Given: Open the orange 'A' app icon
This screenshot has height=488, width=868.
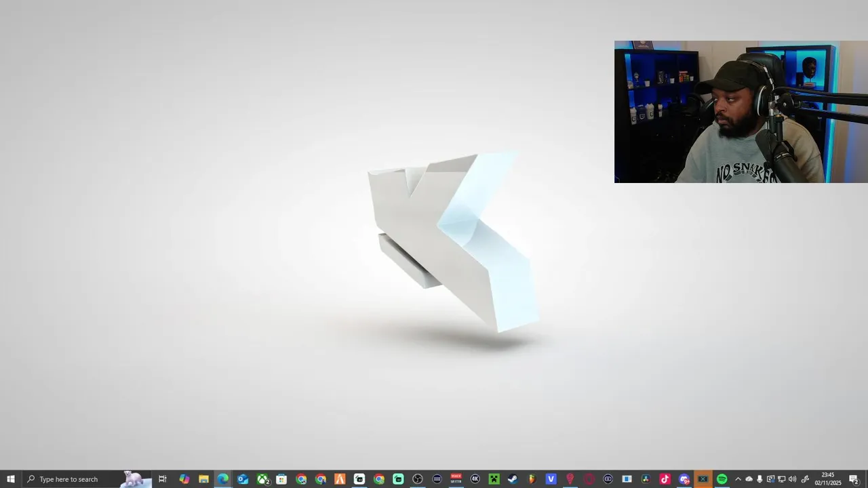Looking at the screenshot, I should tap(340, 479).
